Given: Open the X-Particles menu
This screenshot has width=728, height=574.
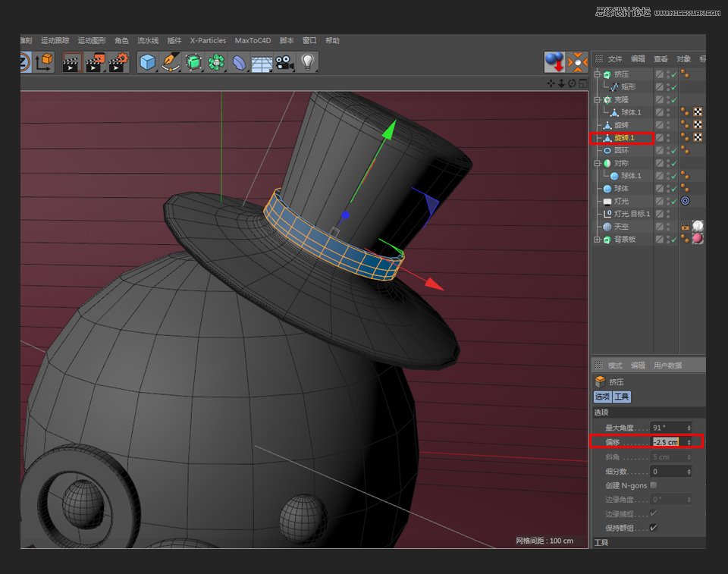Looking at the screenshot, I should tap(208, 41).
